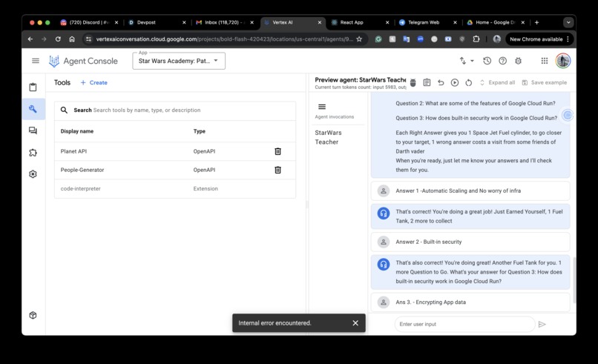Open the Agent invocations list icon

(322, 107)
